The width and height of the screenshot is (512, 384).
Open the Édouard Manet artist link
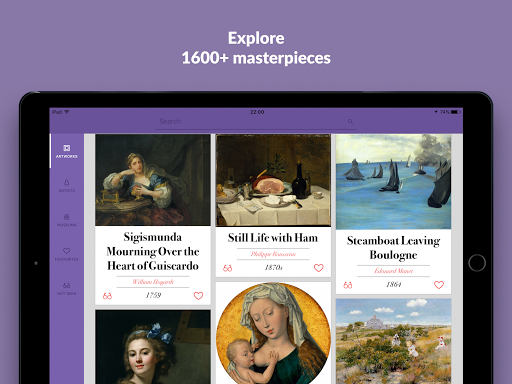394,271
